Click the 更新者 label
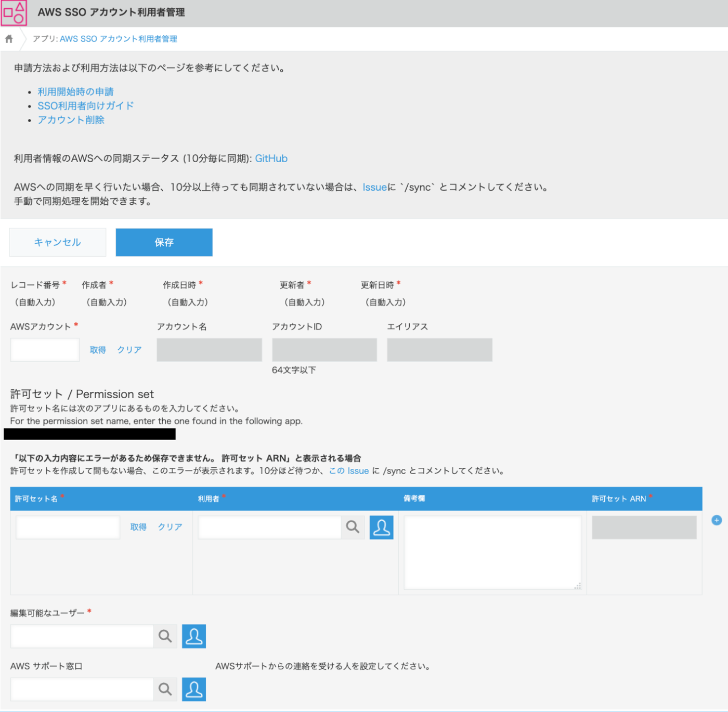This screenshot has height=712, width=728. [x=292, y=285]
